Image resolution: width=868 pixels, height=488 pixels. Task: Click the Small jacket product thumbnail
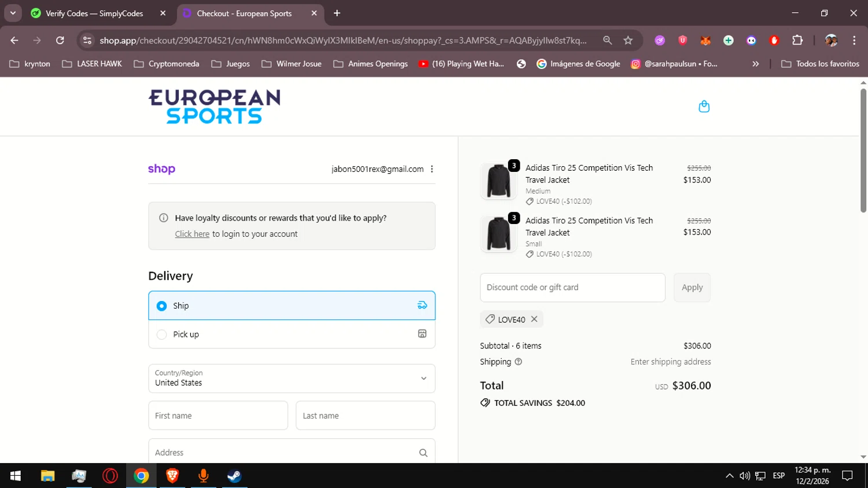tap(498, 233)
